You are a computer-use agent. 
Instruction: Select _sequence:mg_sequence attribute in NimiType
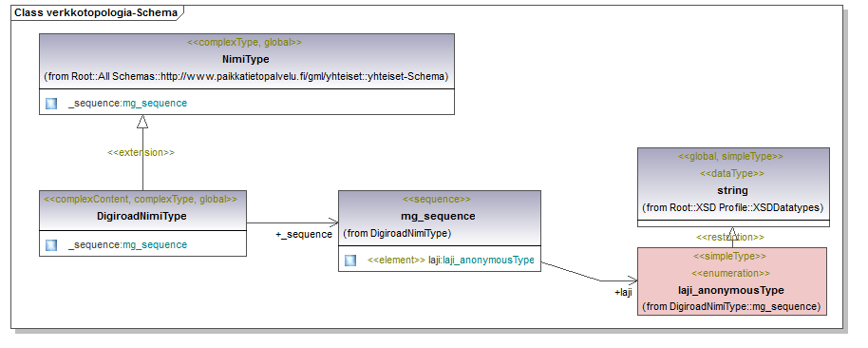click(x=128, y=103)
